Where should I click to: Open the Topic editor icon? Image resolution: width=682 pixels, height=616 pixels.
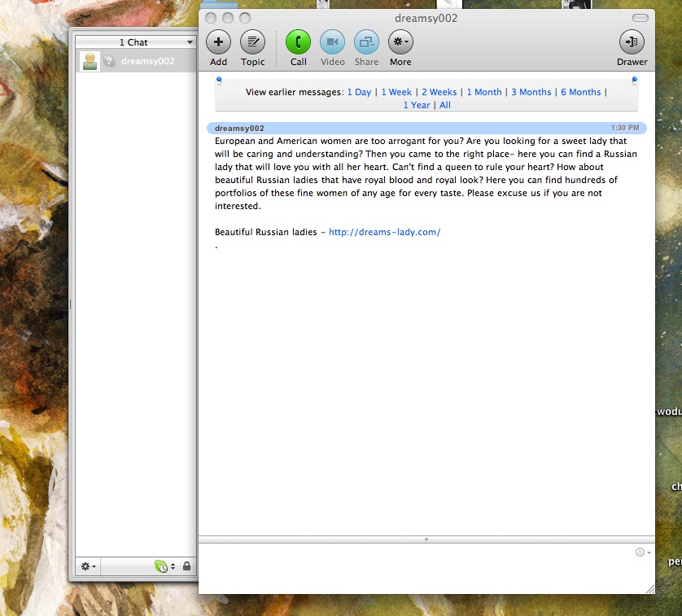(x=252, y=42)
